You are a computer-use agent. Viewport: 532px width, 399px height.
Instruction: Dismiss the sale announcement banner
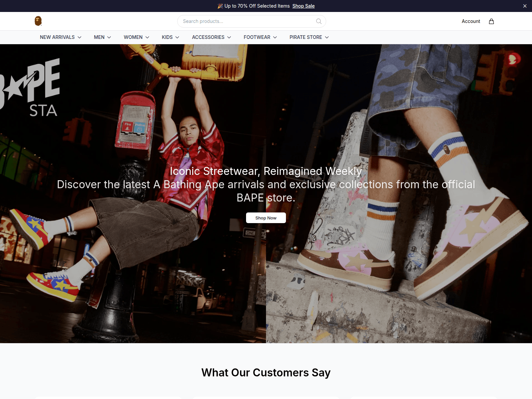[525, 6]
